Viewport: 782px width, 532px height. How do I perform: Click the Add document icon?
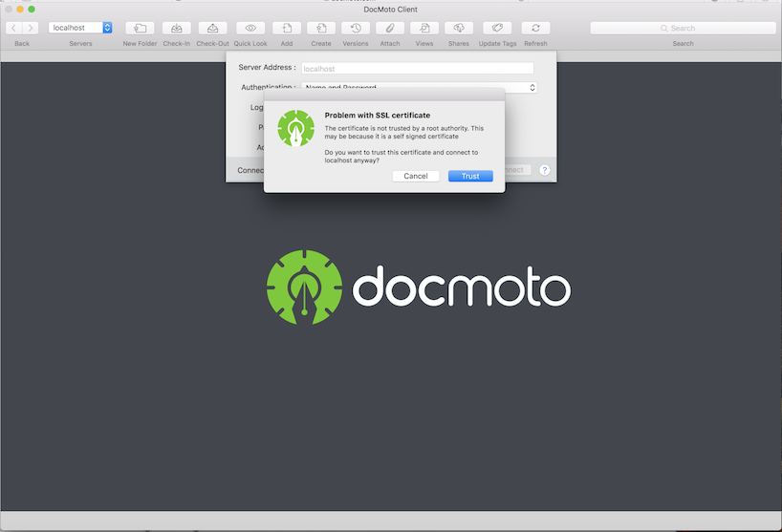click(x=287, y=28)
